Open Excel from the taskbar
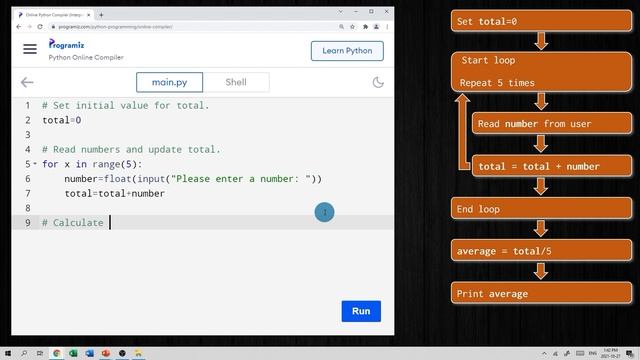 73,353
